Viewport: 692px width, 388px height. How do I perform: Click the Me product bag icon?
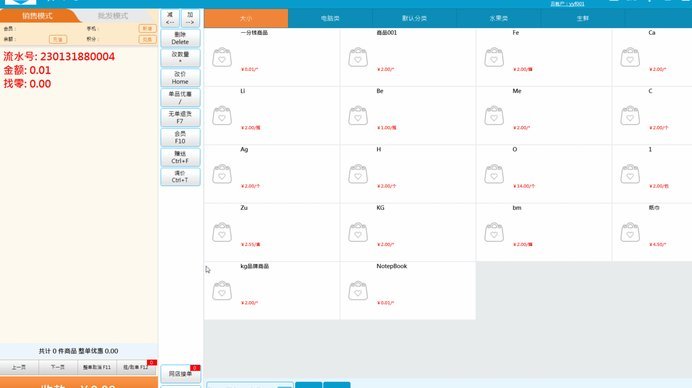[494, 116]
